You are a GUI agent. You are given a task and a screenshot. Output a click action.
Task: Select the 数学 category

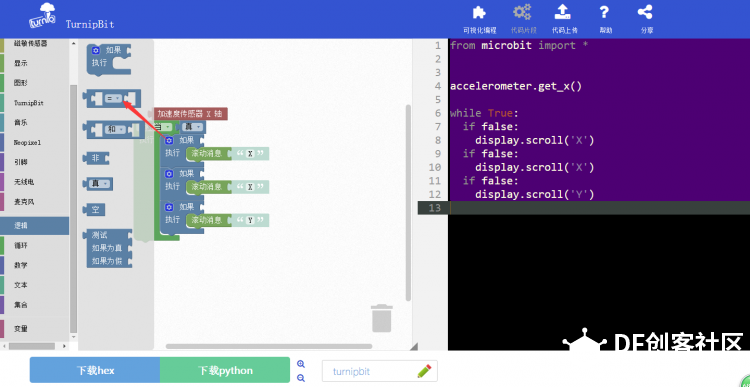[34, 265]
